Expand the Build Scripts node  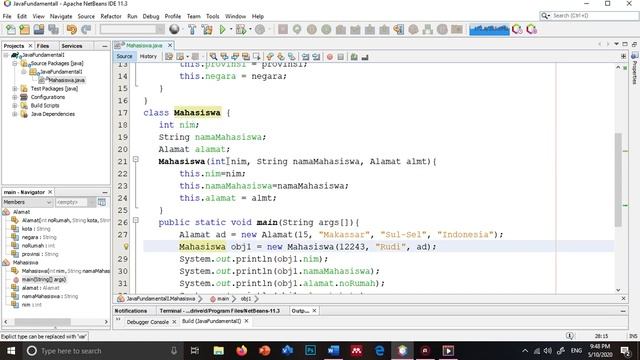point(15,105)
